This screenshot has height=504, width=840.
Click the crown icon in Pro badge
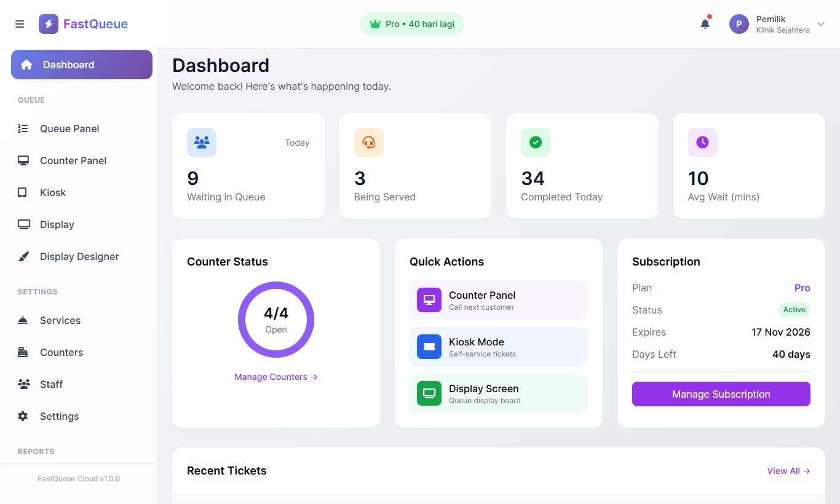pyautogui.click(x=375, y=24)
